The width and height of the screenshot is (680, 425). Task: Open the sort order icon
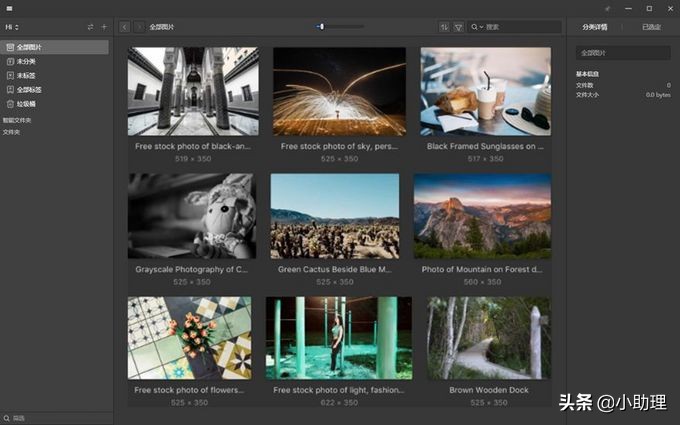pos(444,27)
